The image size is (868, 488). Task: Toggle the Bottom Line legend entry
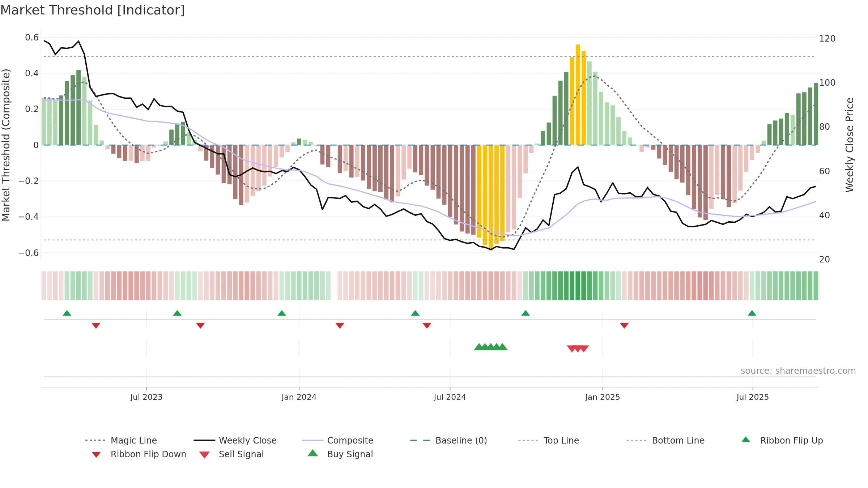(665, 440)
